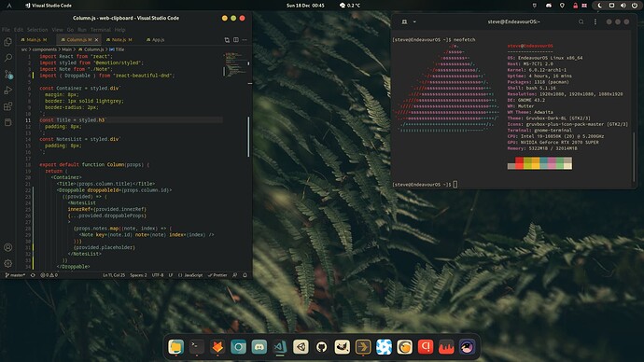
Task: Open the volume indicator in top bar
Action: (623, 6)
